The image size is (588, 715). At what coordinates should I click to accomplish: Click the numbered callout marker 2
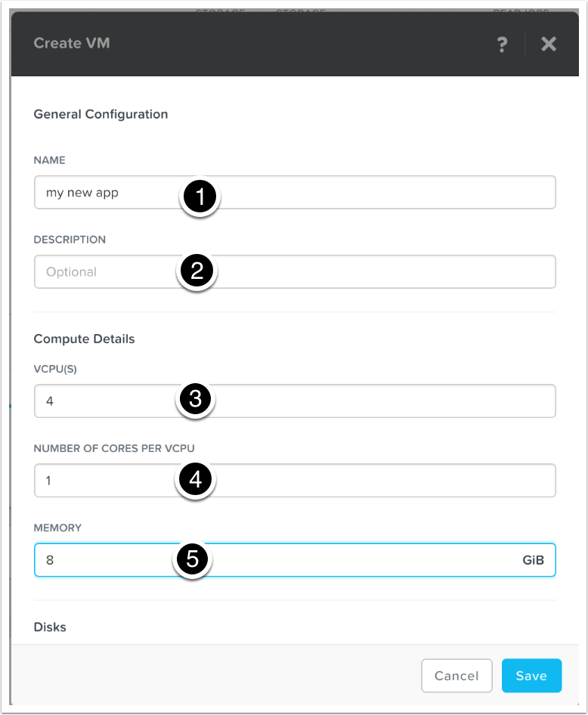[x=197, y=271]
